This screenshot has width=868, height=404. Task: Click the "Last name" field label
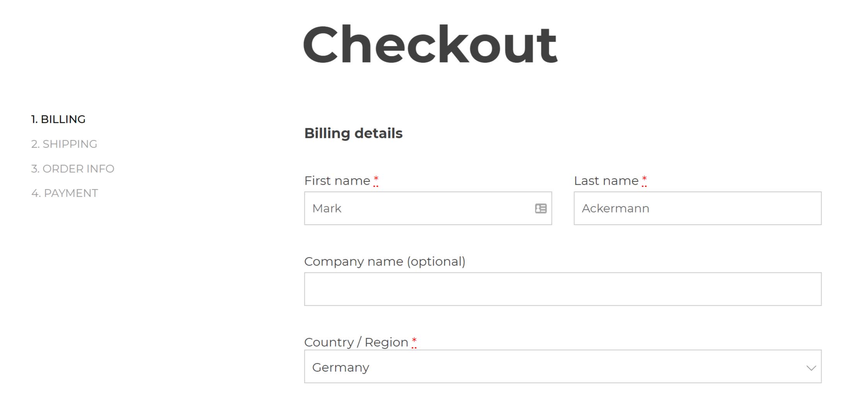[x=606, y=181]
